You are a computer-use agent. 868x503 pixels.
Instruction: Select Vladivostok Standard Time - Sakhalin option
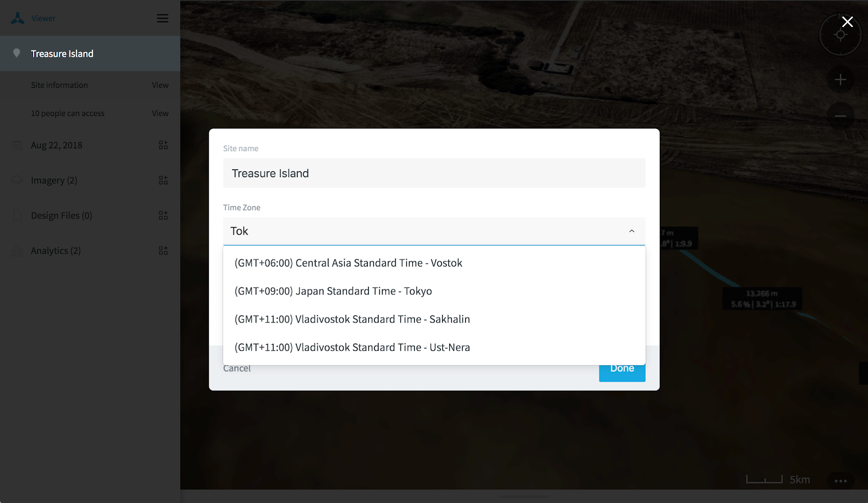[x=352, y=319]
